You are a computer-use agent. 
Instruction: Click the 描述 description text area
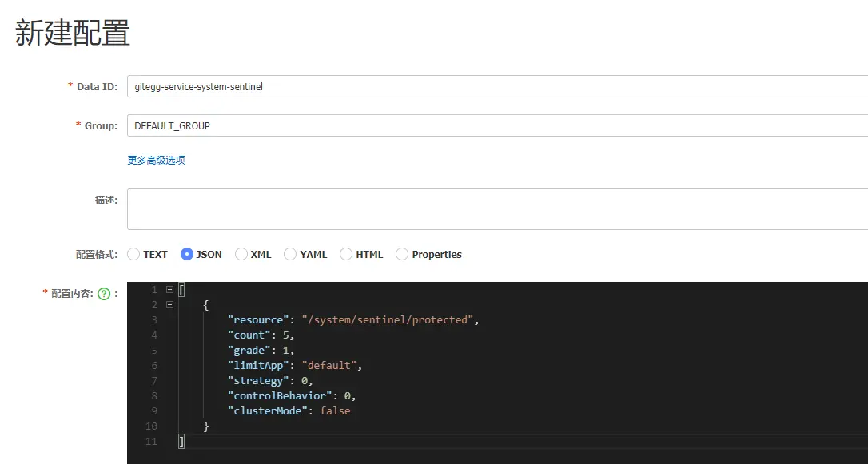[496, 209]
